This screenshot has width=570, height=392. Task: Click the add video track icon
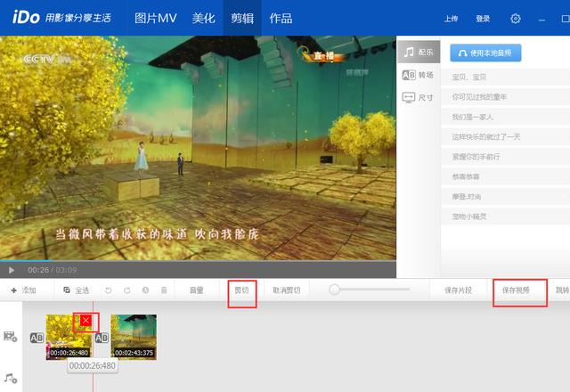10,337
